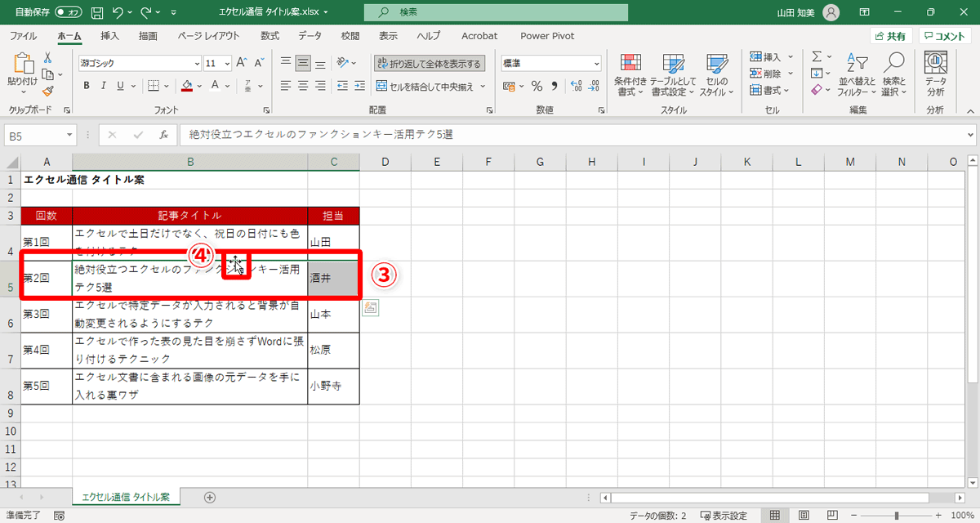
Task: Open number format dropdown 標準
Action: [x=595, y=63]
